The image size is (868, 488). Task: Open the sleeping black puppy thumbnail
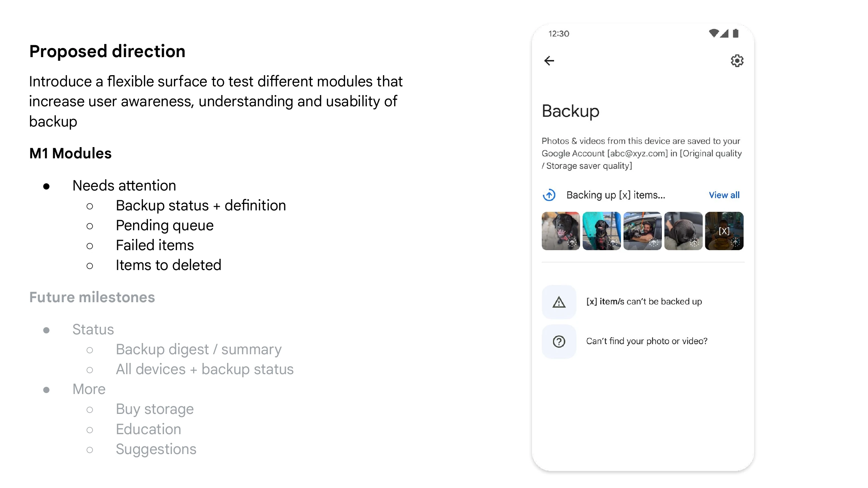point(683,231)
